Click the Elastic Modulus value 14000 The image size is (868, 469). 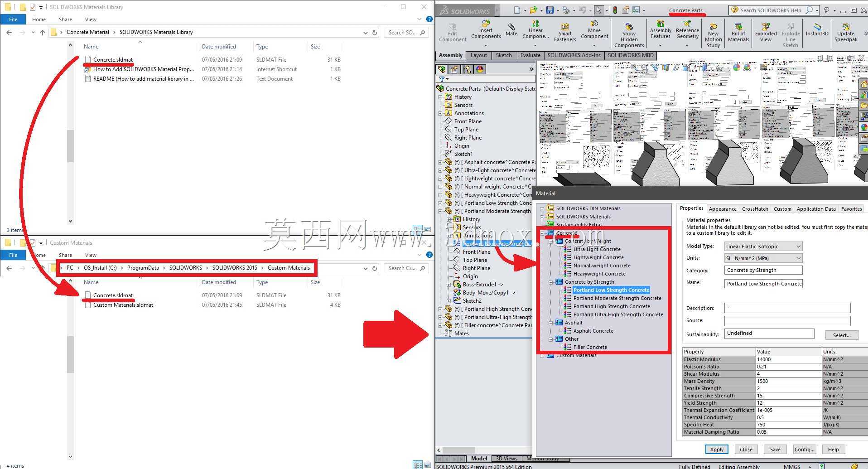click(x=788, y=360)
